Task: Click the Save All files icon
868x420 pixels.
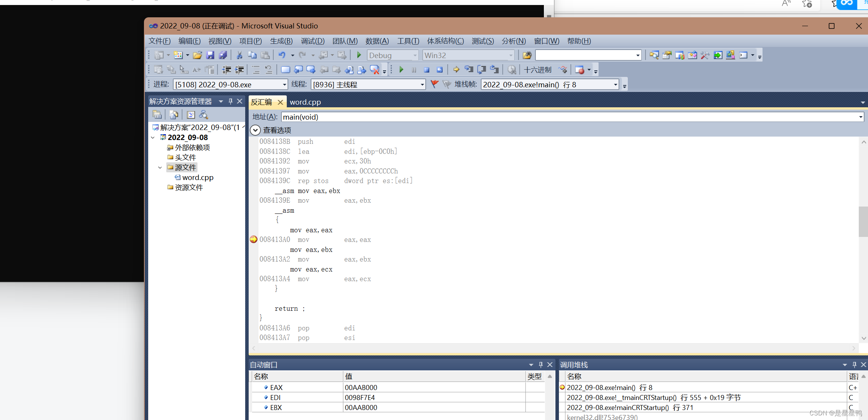Action: point(223,55)
